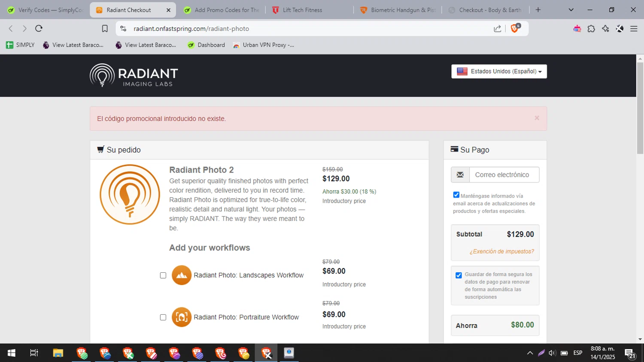The image size is (644, 362).
Task: Click the ESP input language indicator
Action: pyautogui.click(x=578, y=353)
